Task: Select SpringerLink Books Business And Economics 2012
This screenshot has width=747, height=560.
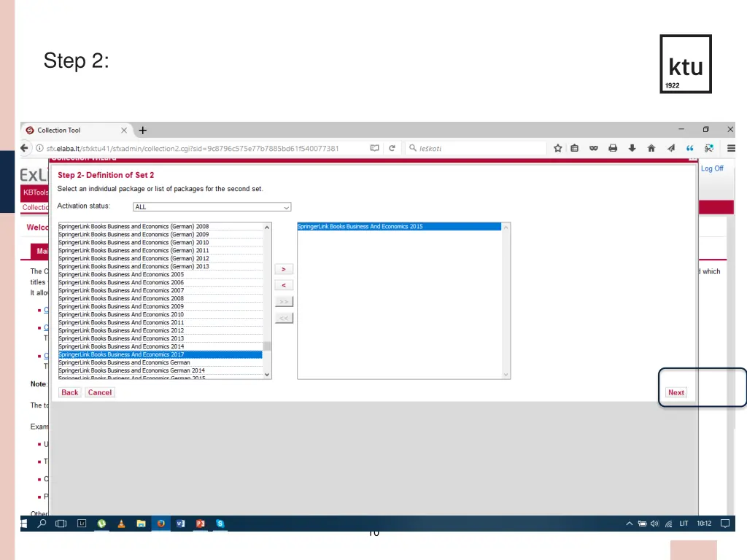Action: (160, 330)
